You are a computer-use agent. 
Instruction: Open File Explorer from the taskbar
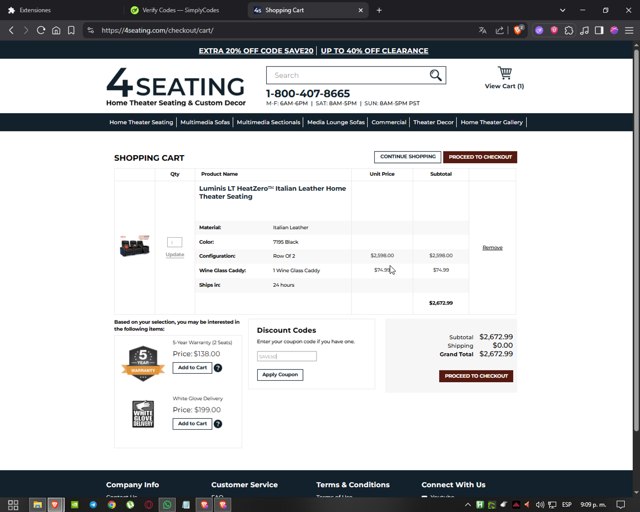click(x=38, y=505)
